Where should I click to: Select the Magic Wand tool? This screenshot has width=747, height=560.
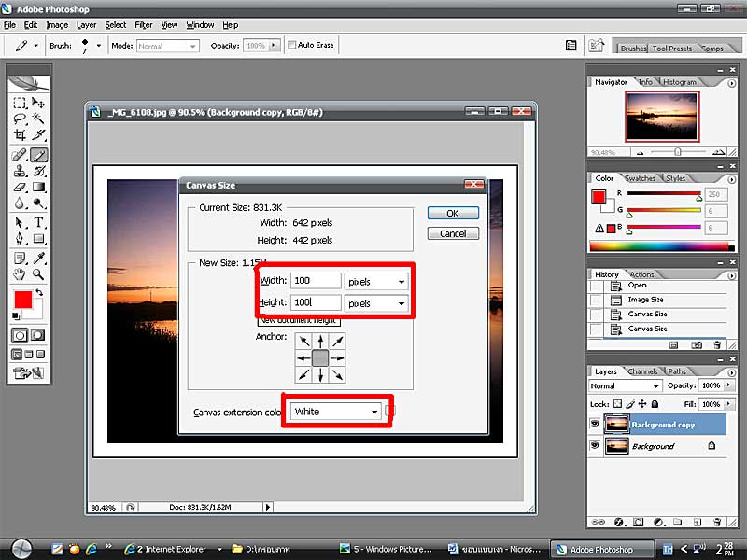click(x=38, y=119)
